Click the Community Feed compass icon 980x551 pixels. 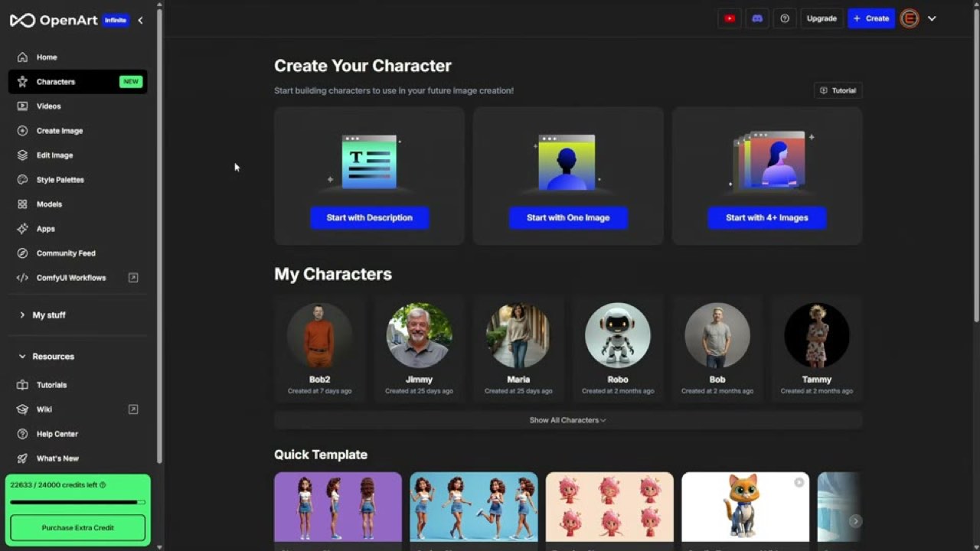(x=22, y=253)
